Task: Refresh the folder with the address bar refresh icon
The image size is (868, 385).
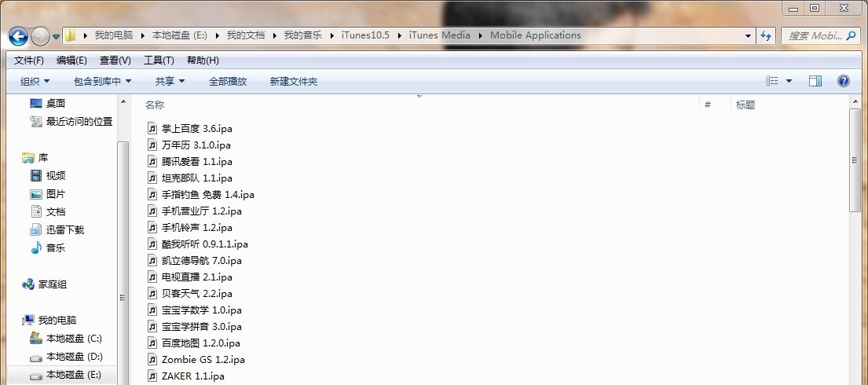Action: pyautogui.click(x=766, y=35)
